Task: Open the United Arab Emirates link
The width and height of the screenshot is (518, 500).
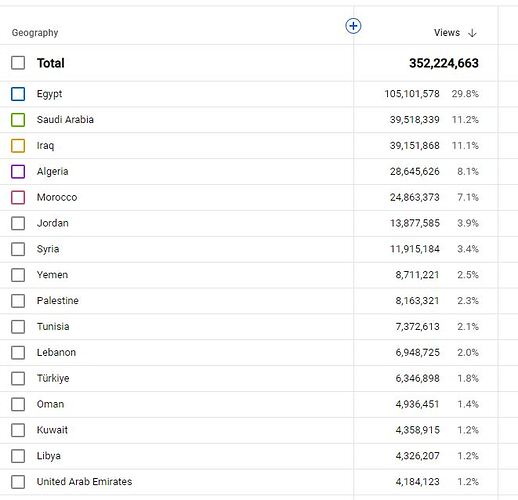Action: tap(84, 482)
